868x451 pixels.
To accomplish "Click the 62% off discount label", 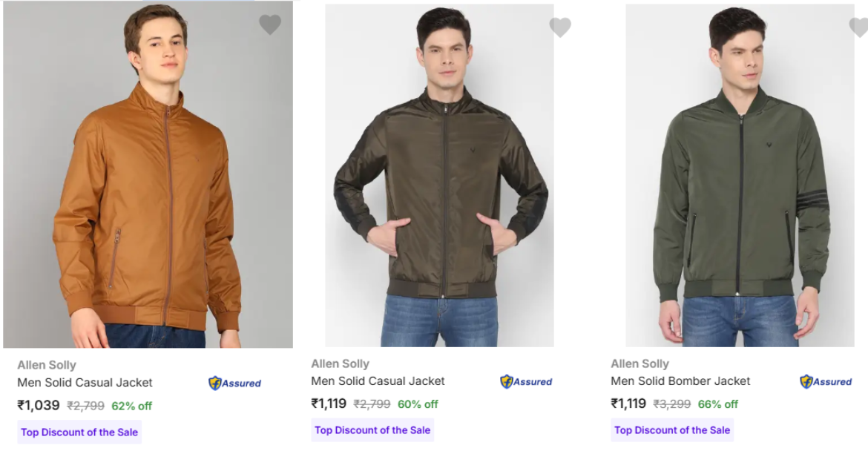I will coord(131,406).
